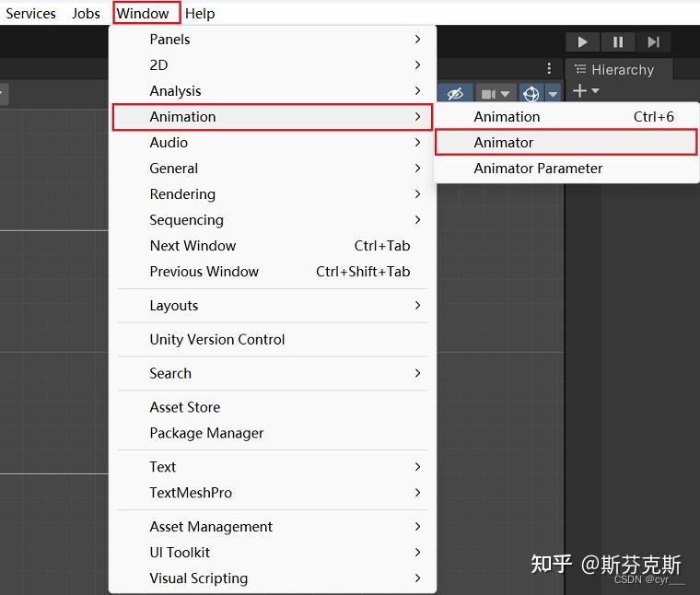Expand the Audio submenu
This screenshot has width=700, height=595.
pyautogui.click(x=273, y=143)
